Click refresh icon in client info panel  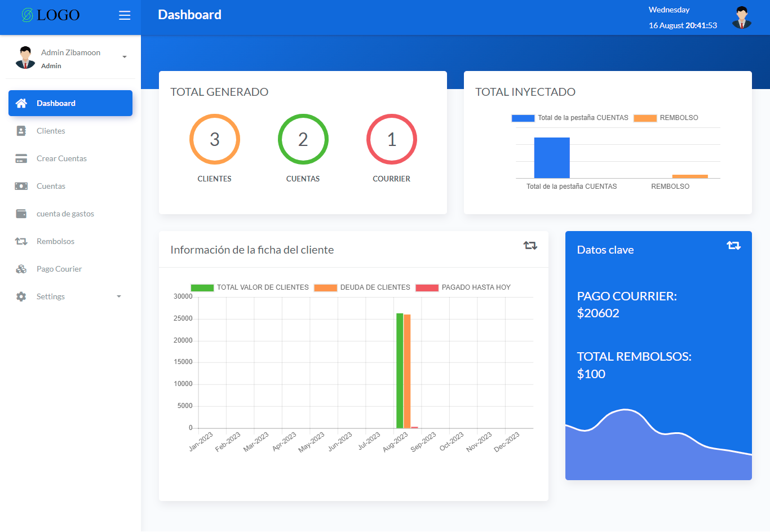click(x=530, y=246)
